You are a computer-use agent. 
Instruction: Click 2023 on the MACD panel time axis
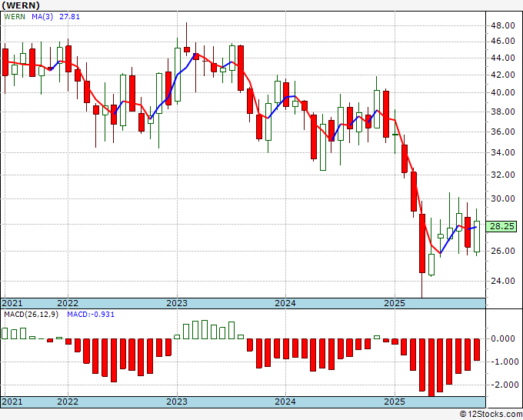coord(177,402)
